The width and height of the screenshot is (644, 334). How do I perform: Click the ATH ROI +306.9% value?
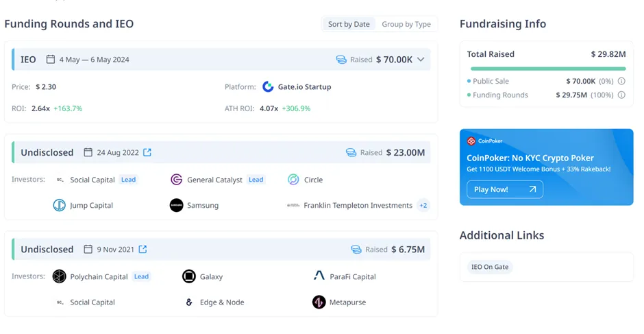[x=296, y=108]
